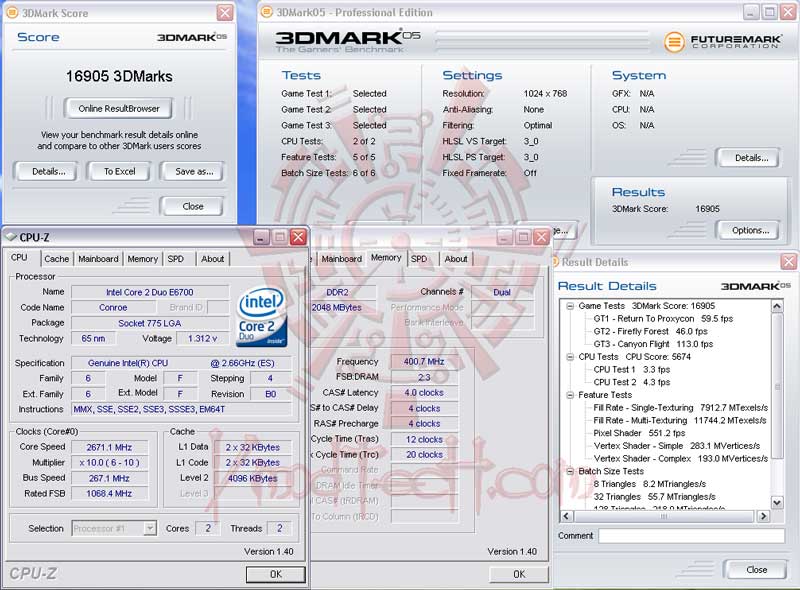This screenshot has height=590, width=800.
Task: Select the Memory tab in front CPU-Z
Action: tap(142, 259)
